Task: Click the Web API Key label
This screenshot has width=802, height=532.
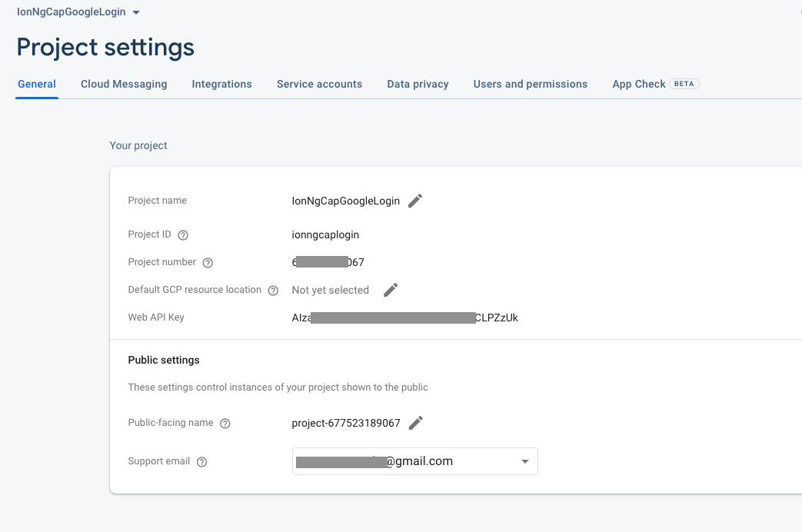Action: [x=156, y=318]
